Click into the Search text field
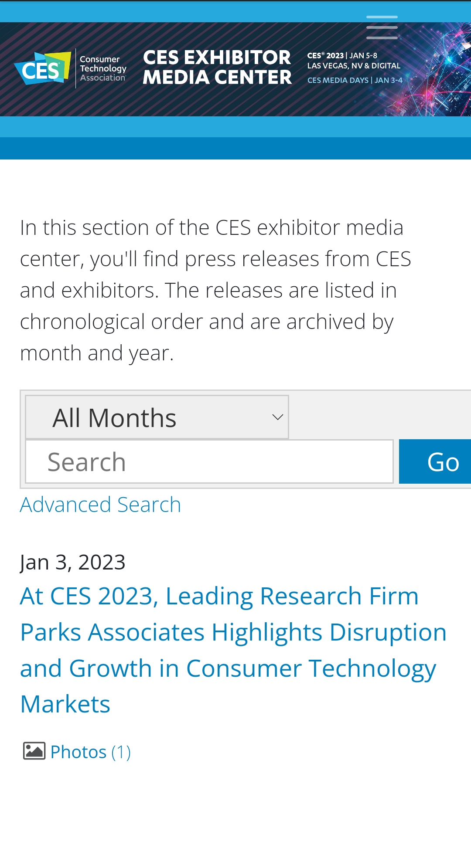The width and height of the screenshot is (471, 868). point(209,462)
